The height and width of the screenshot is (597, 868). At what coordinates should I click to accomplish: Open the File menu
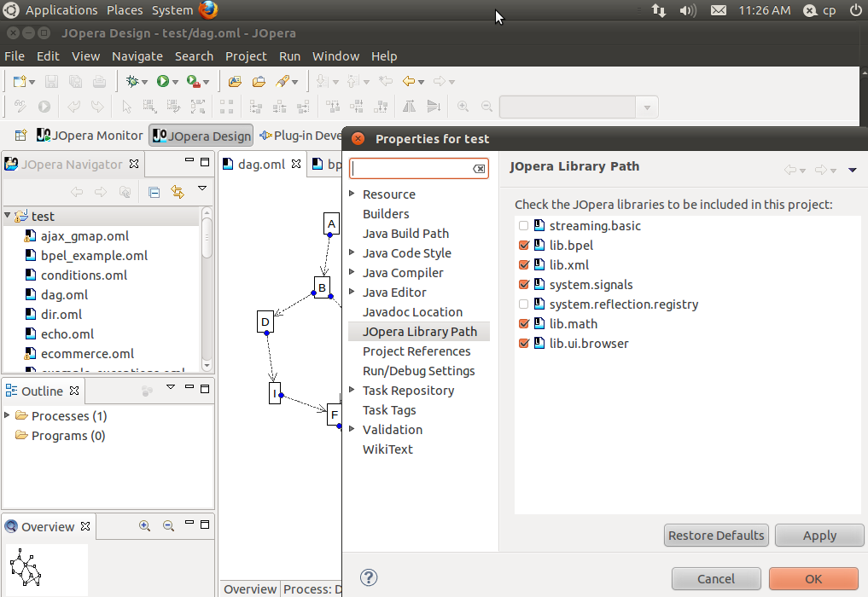click(x=15, y=56)
